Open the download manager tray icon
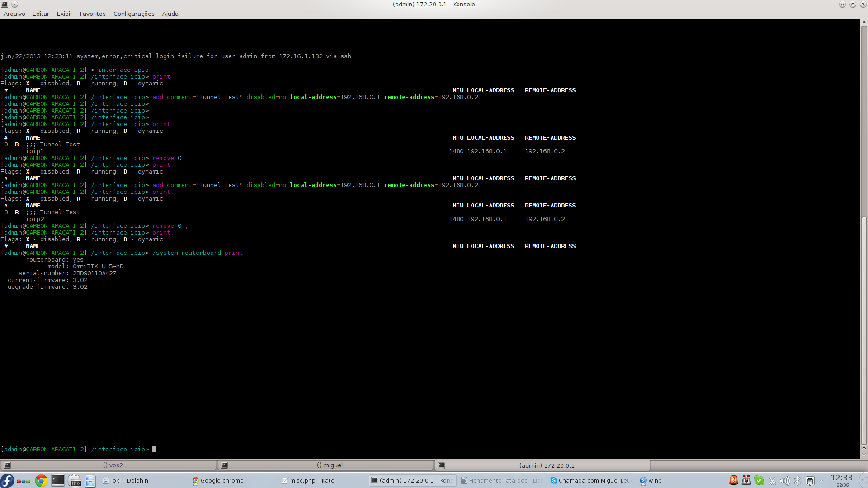This screenshot has height=488, width=868. click(746, 480)
